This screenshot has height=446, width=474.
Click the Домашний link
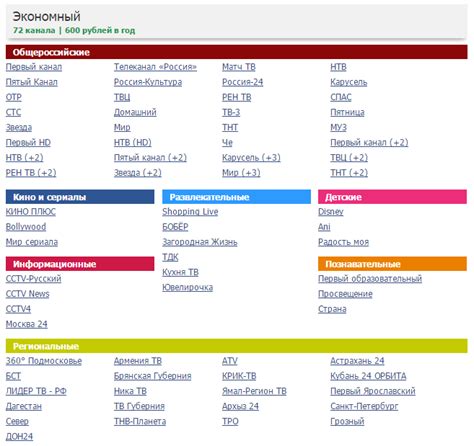135,112
